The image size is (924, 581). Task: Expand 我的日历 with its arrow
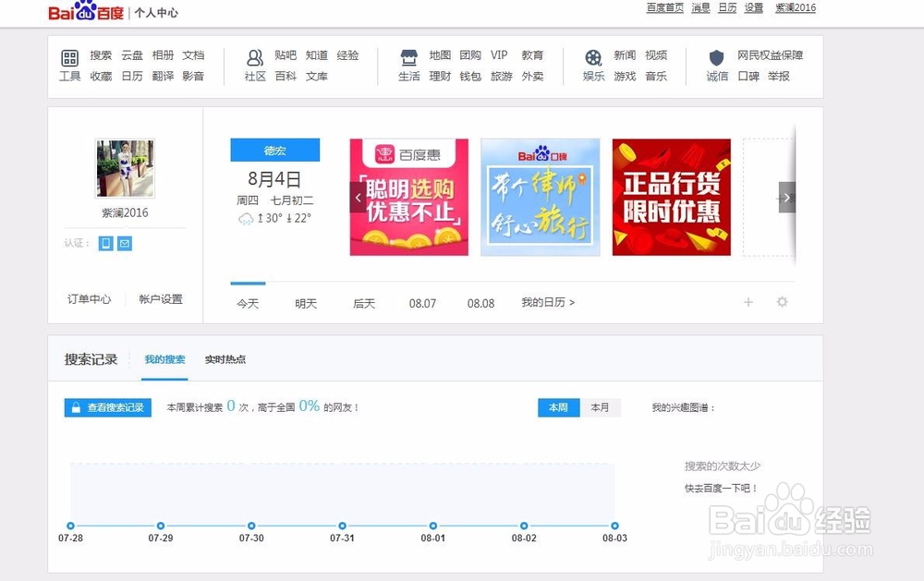pos(548,302)
